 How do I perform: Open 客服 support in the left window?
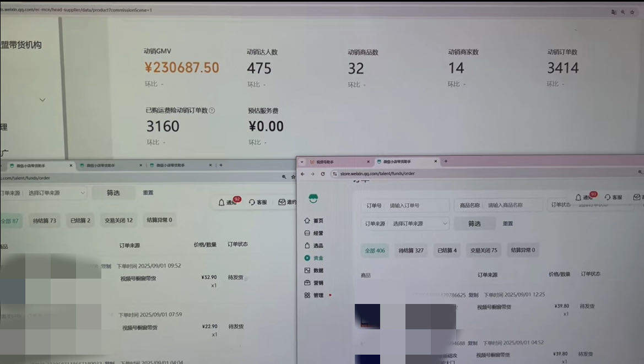click(258, 202)
